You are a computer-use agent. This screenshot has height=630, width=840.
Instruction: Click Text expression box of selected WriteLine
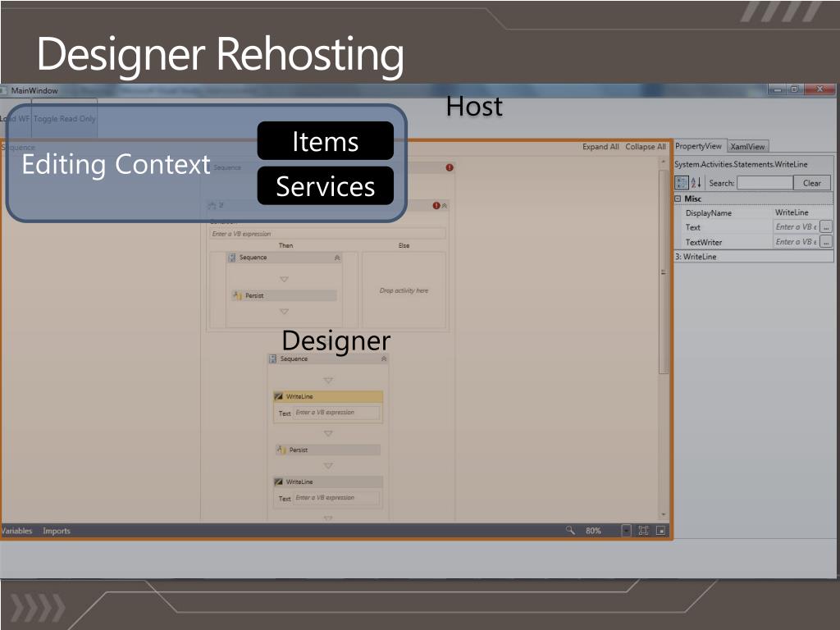pyautogui.click(x=337, y=413)
